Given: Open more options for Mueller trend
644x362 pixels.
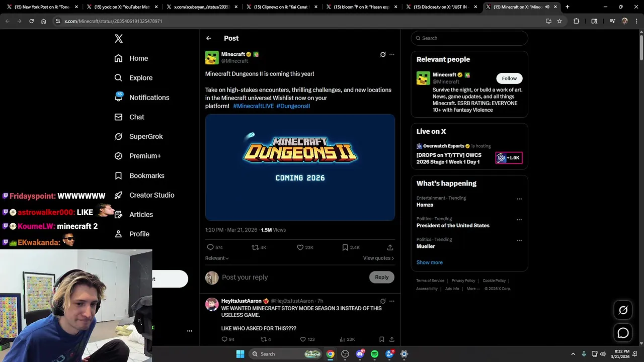Looking at the screenshot, I should (x=519, y=240).
